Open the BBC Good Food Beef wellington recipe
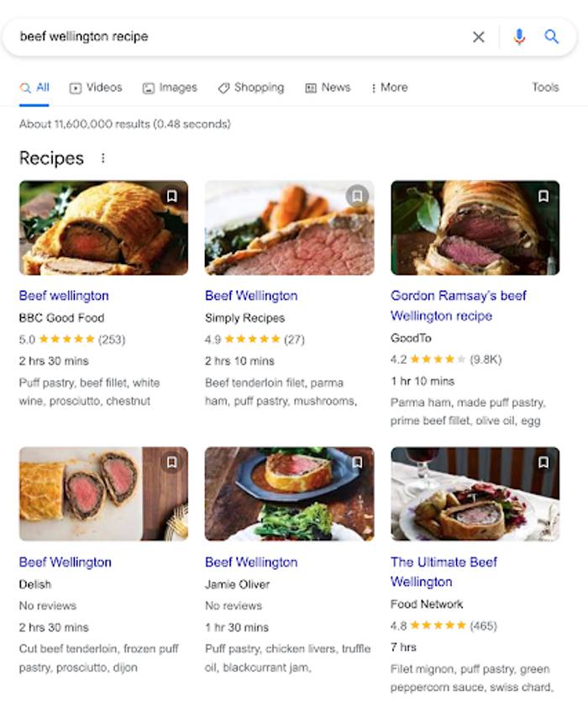Image resolution: width=588 pixels, height=707 pixels. click(x=63, y=296)
